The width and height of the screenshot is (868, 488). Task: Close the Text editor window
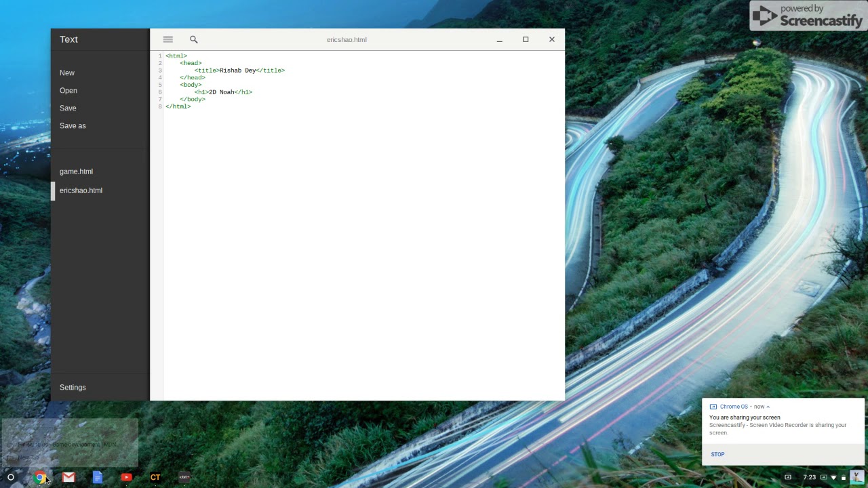(552, 39)
